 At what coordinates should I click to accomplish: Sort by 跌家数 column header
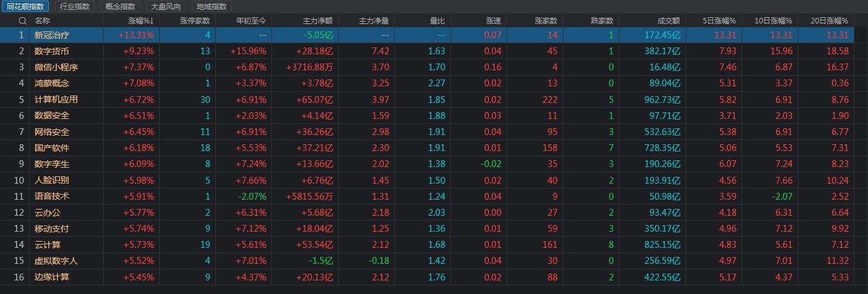click(x=602, y=21)
